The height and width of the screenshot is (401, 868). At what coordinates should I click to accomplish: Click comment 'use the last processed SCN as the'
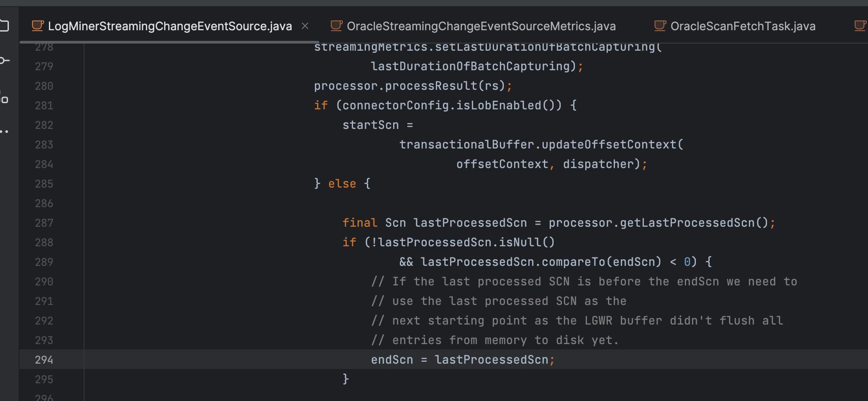coord(509,301)
